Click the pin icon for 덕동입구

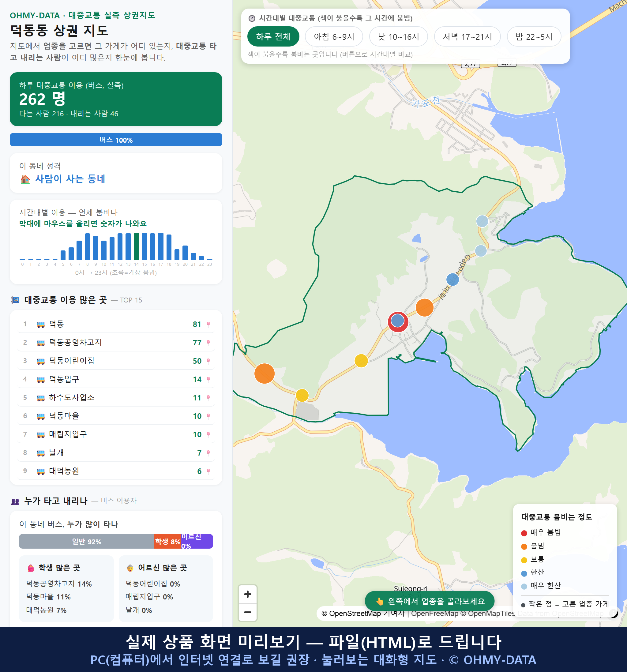(208, 380)
